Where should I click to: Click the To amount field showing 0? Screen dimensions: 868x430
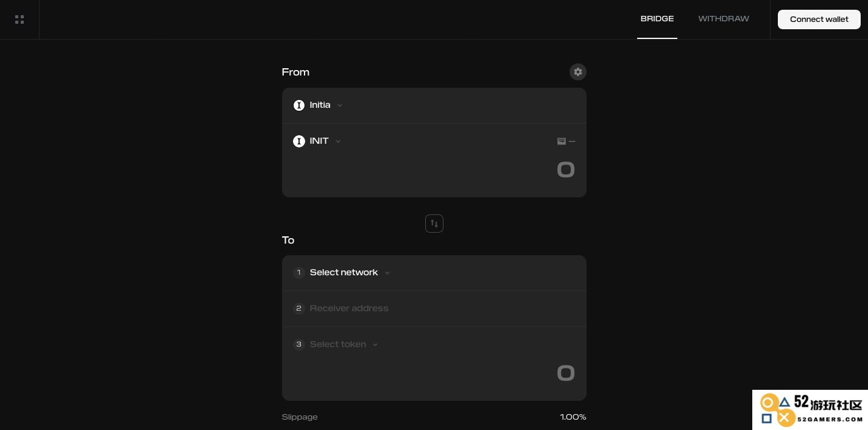pyautogui.click(x=566, y=373)
